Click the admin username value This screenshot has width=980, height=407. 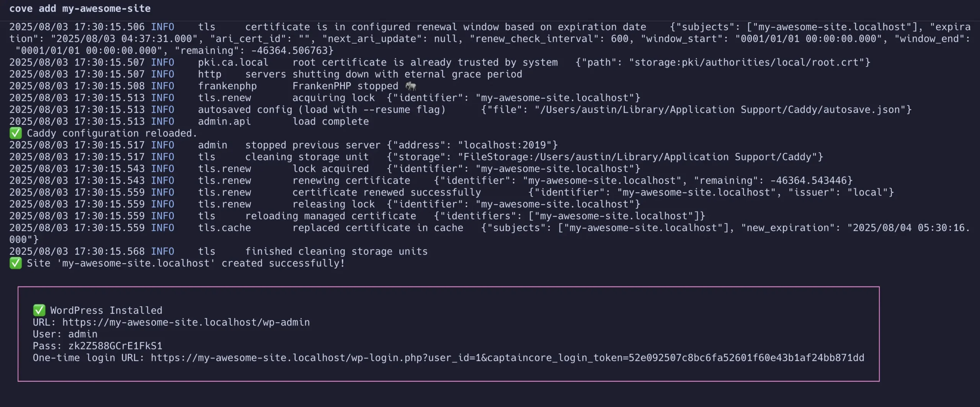click(x=83, y=334)
